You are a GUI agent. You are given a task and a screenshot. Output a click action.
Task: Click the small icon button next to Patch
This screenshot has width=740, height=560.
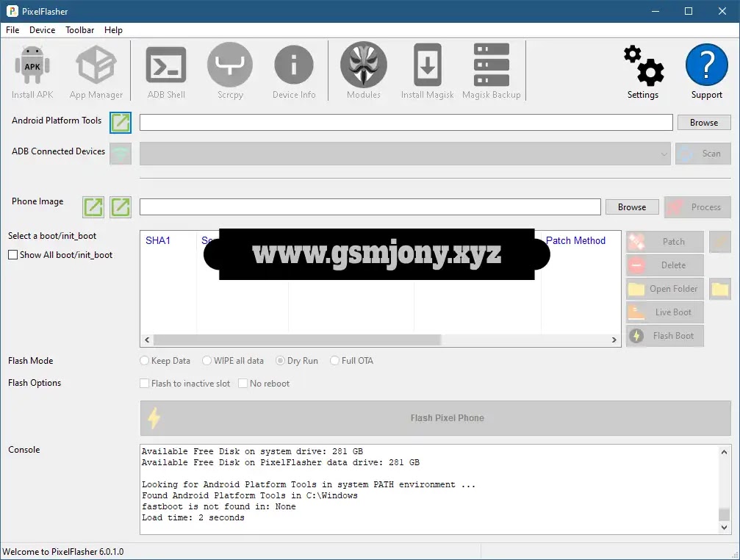(719, 242)
